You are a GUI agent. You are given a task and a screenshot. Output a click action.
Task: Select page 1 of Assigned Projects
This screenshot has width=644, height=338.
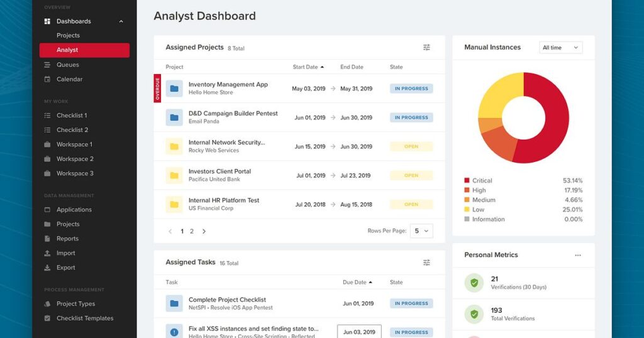coord(182,231)
